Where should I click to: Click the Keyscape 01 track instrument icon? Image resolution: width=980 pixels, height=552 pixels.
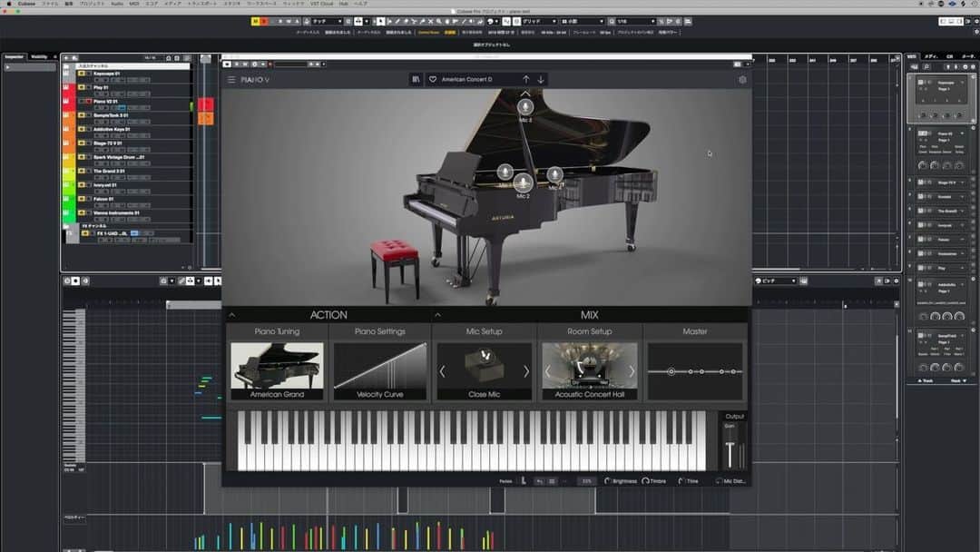tap(66, 74)
